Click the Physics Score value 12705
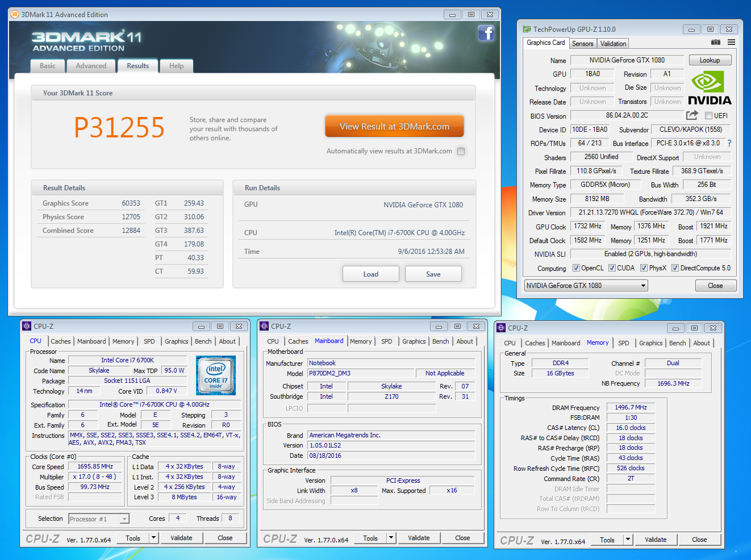Image resolution: width=751 pixels, height=560 pixels. click(131, 217)
